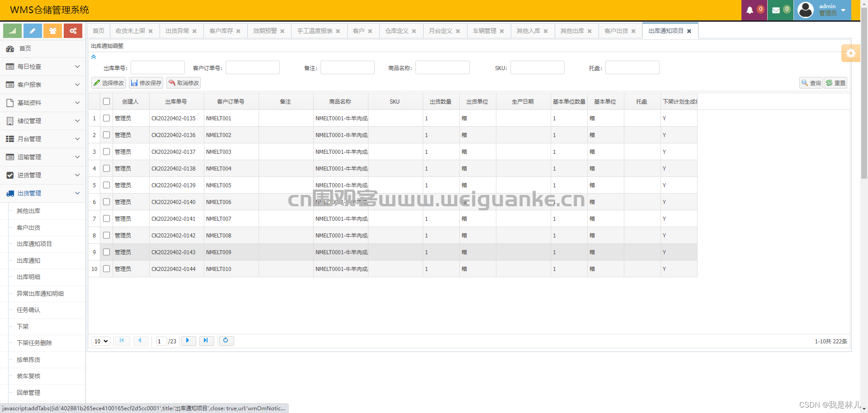Click the page number input box
The height and width of the screenshot is (413, 868).
(161, 341)
